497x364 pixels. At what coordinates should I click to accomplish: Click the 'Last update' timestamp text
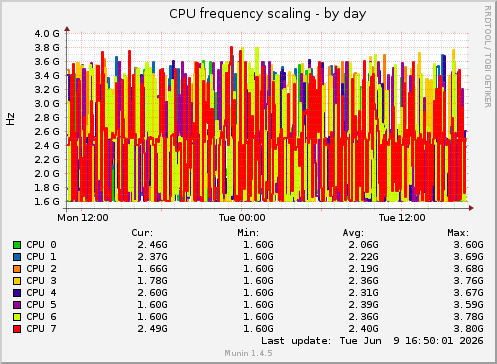[x=372, y=341]
